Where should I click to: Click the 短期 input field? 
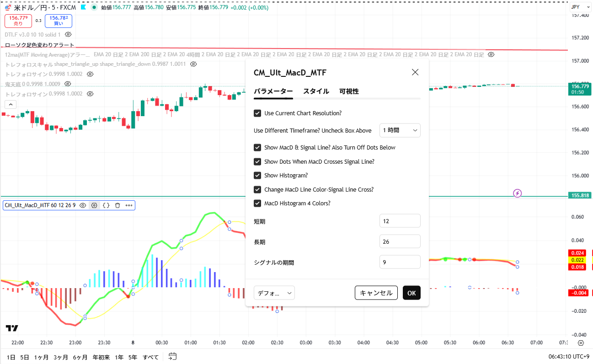pyautogui.click(x=400, y=221)
